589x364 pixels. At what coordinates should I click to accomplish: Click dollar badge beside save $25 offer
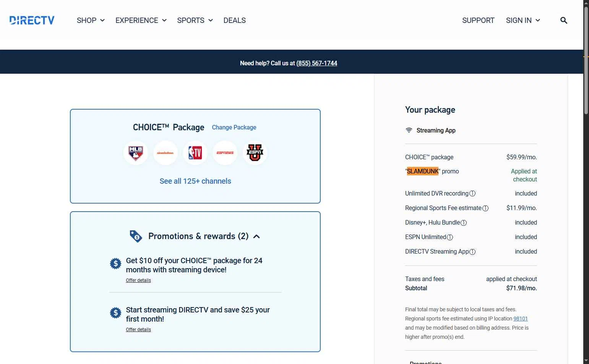(x=115, y=313)
